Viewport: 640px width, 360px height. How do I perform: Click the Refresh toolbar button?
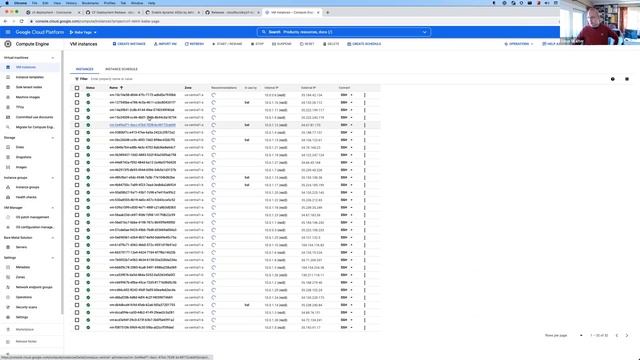[194, 44]
